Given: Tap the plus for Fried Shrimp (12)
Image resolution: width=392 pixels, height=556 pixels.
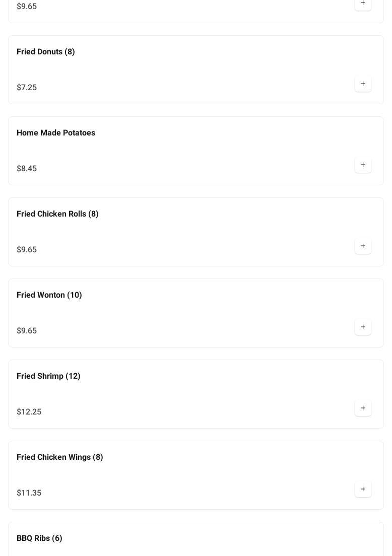Looking at the screenshot, I should pos(363,408).
